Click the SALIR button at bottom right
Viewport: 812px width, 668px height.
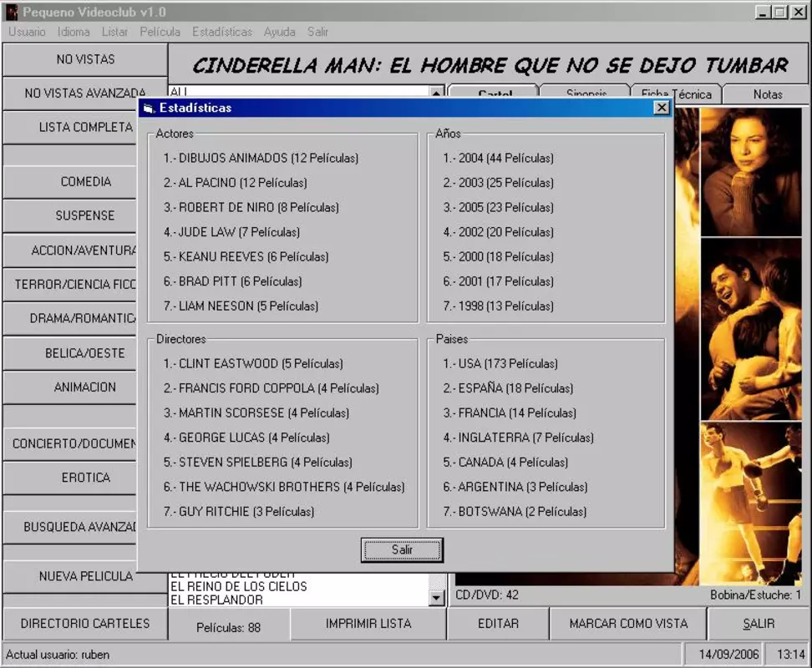pos(759,624)
